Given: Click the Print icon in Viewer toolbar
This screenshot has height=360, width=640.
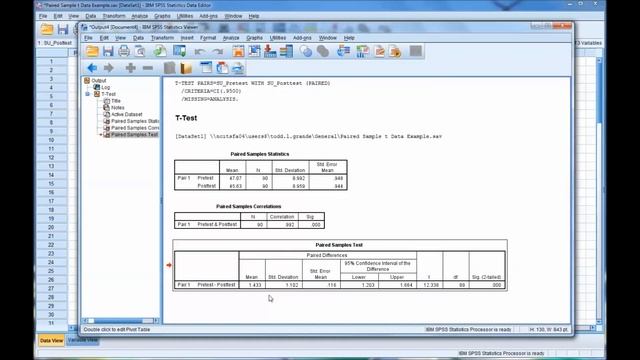Looking at the screenshot, I should click(124, 51).
